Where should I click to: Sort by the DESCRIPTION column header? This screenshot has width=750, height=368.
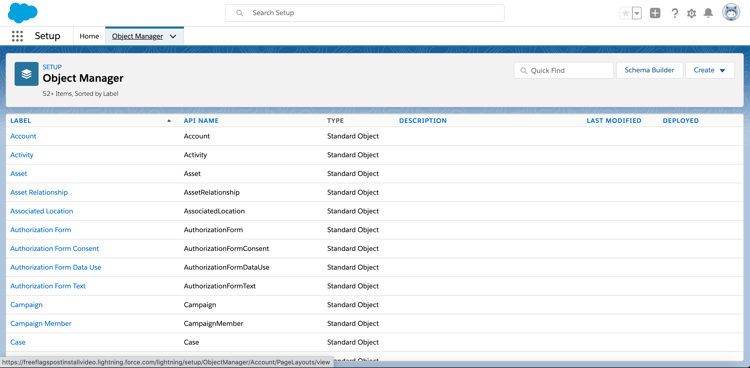(x=423, y=121)
